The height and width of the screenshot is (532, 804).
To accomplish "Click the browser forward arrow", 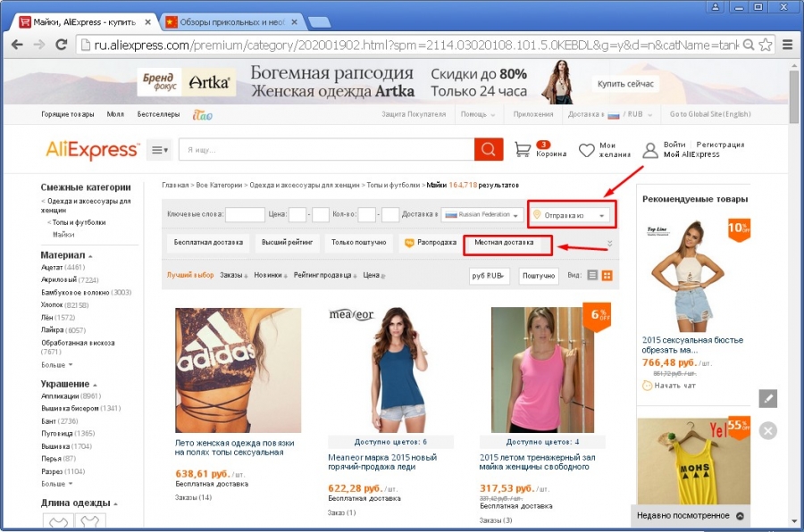I will pyautogui.click(x=39, y=45).
